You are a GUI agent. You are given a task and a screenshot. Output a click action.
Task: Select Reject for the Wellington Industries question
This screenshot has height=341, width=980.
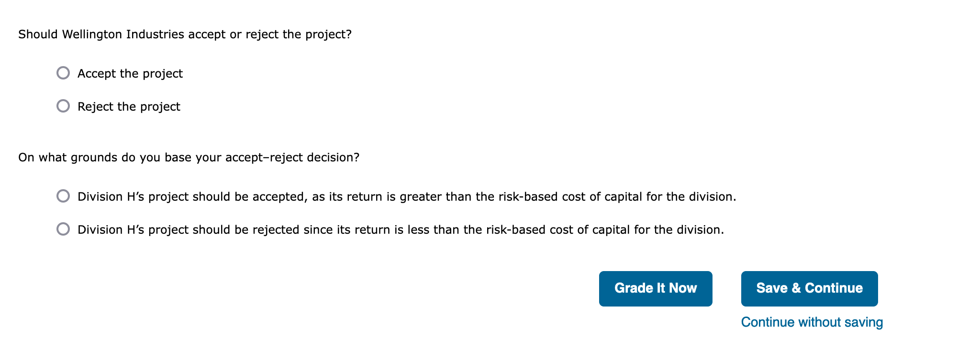(x=63, y=106)
